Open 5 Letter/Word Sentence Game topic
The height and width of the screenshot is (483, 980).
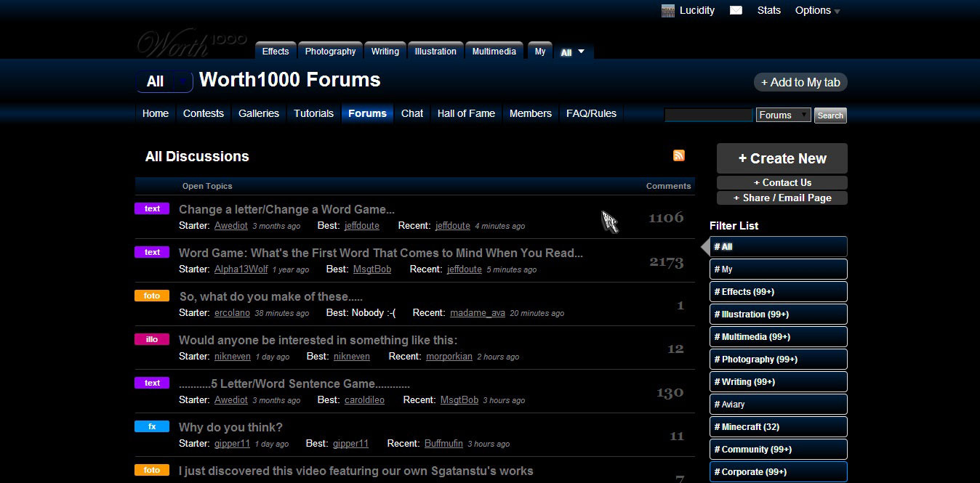(294, 384)
